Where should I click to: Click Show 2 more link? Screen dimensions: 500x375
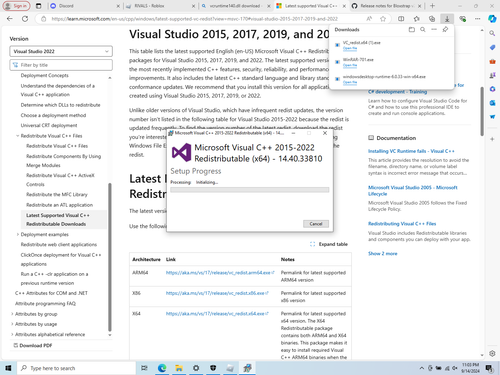point(383,254)
